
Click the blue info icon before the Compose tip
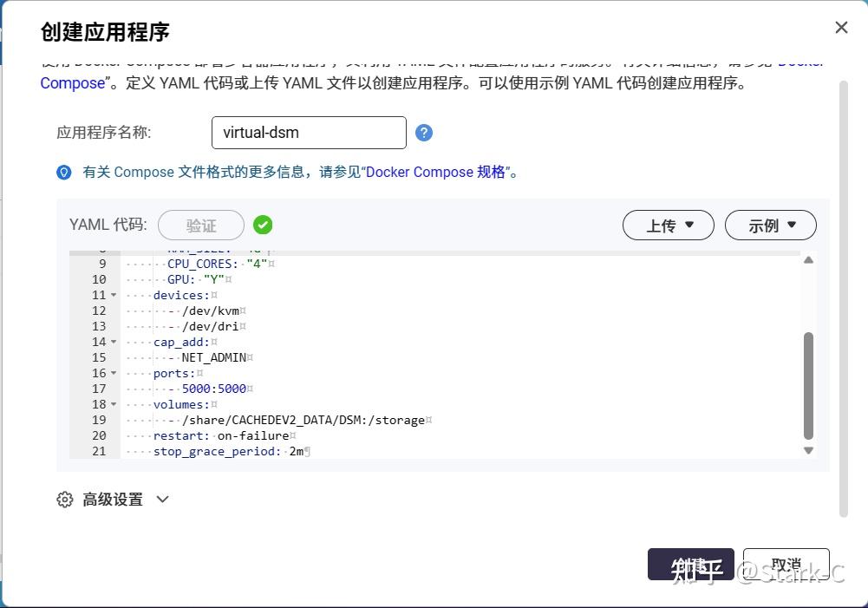63,172
